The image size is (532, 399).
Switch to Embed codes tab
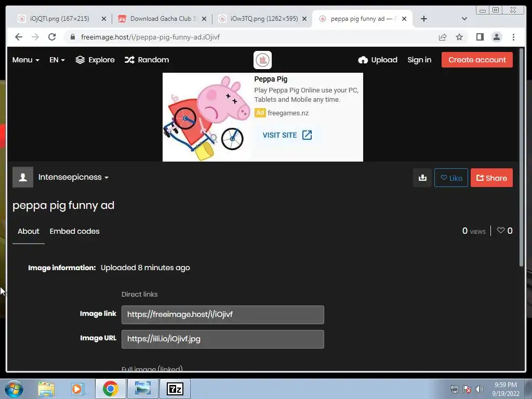(75, 231)
